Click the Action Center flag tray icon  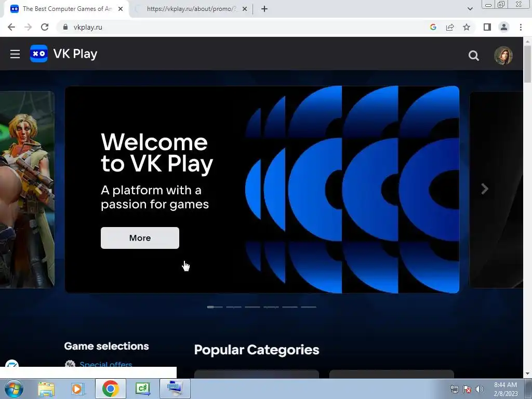click(467, 389)
